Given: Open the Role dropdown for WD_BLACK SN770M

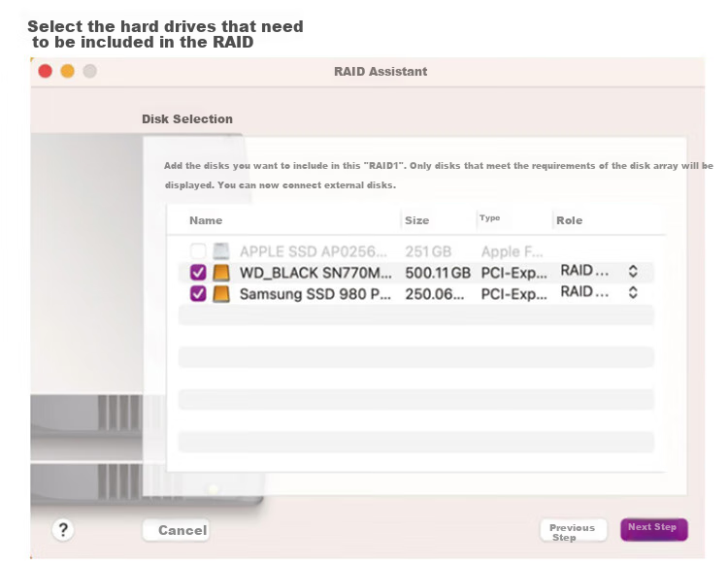Looking at the screenshot, I should coord(633,271).
